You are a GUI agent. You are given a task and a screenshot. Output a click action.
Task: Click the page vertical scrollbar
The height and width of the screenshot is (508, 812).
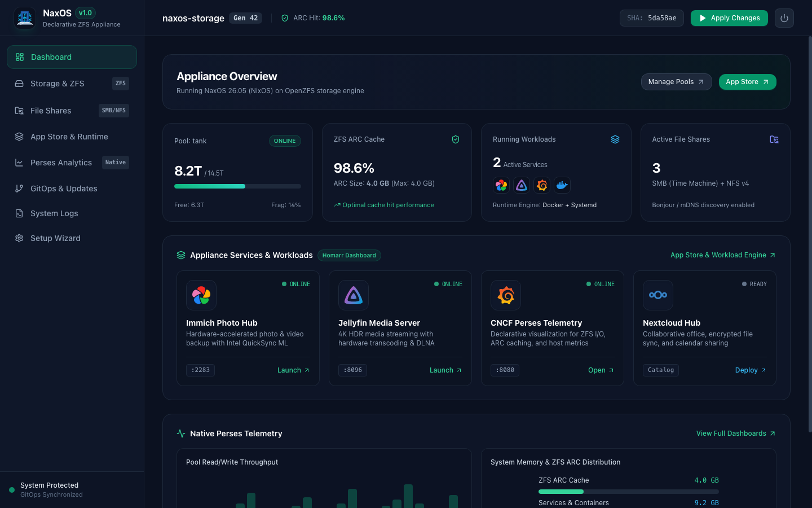pyautogui.click(x=810, y=234)
